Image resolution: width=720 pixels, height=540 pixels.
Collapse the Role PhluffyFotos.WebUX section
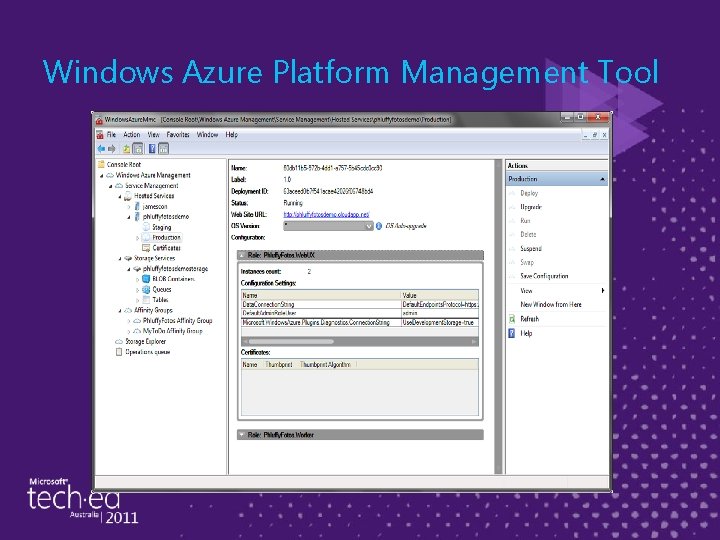[242, 255]
